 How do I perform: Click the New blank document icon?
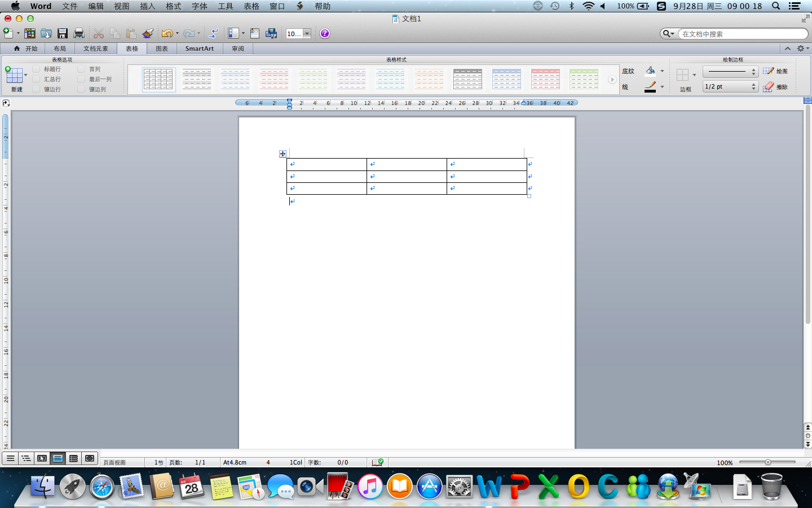[x=8, y=33]
